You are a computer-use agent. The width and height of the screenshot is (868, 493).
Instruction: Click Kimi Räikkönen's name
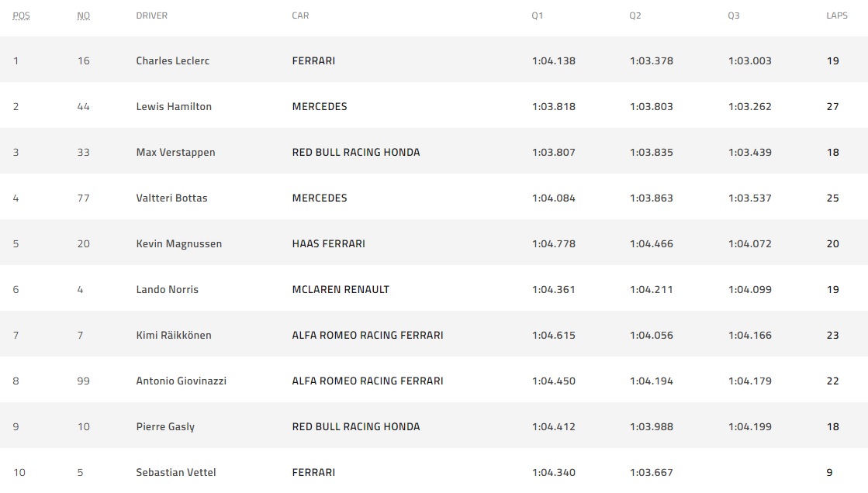point(174,335)
